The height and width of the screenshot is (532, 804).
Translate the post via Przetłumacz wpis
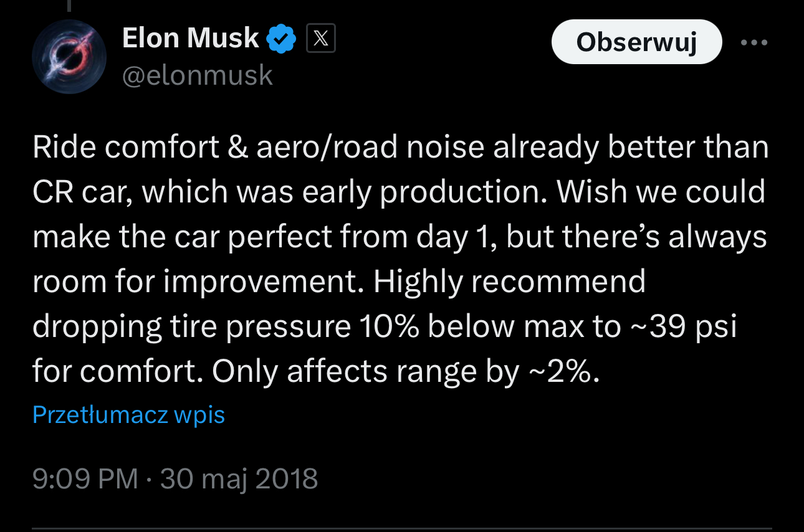tap(128, 414)
